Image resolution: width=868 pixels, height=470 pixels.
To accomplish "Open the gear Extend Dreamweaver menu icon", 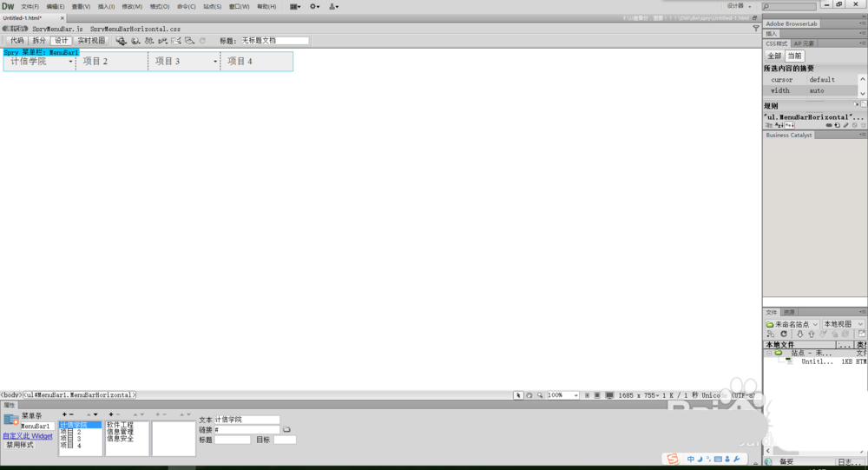I will [x=314, y=7].
